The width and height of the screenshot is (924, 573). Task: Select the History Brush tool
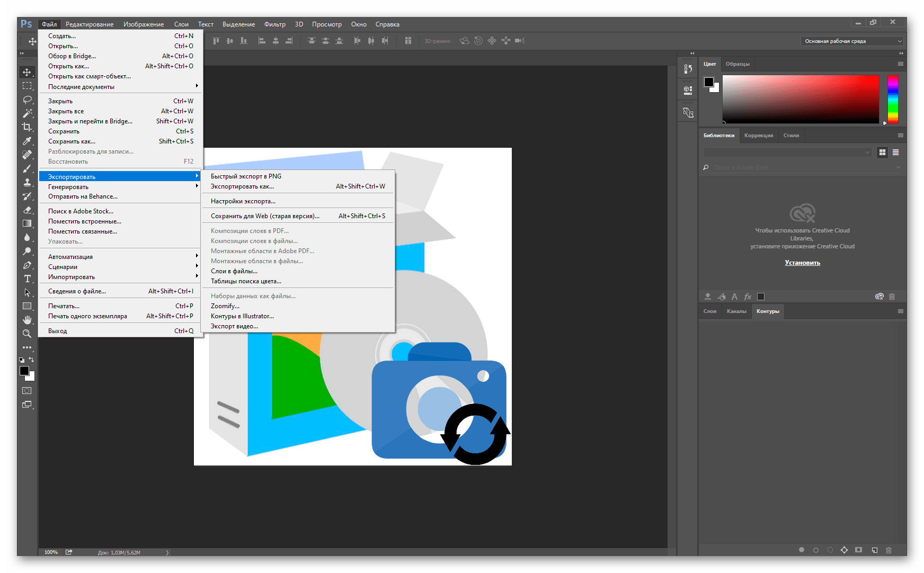(27, 196)
